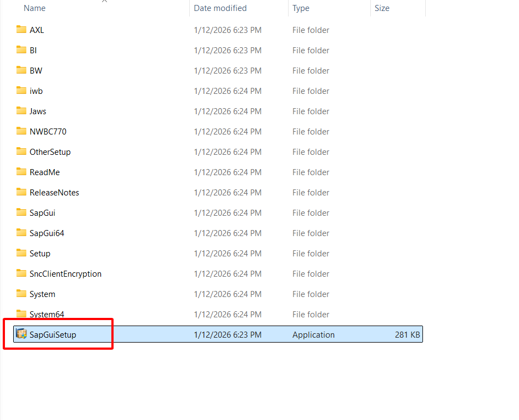This screenshot has height=420, width=519.
Task: Select the BW folder icon
Action: [21, 70]
